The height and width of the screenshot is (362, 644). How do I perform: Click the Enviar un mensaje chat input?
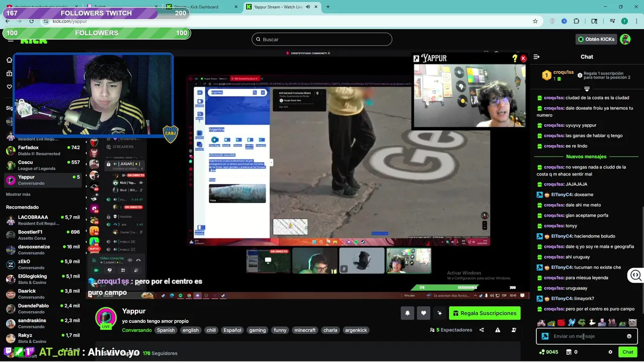586,336
